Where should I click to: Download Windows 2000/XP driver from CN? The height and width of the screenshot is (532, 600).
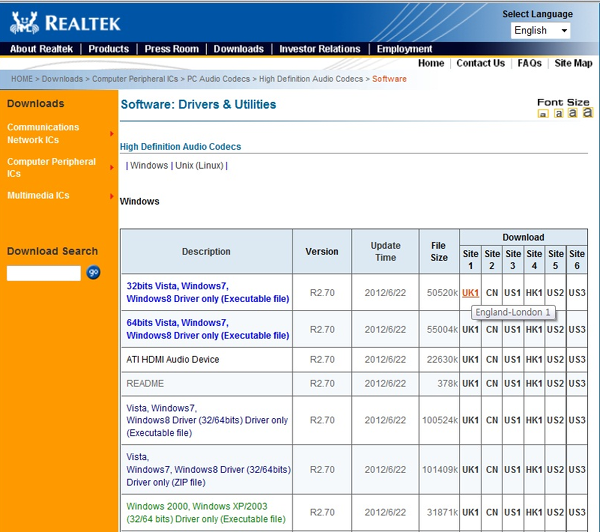pyautogui.click(x=492, y=512)
